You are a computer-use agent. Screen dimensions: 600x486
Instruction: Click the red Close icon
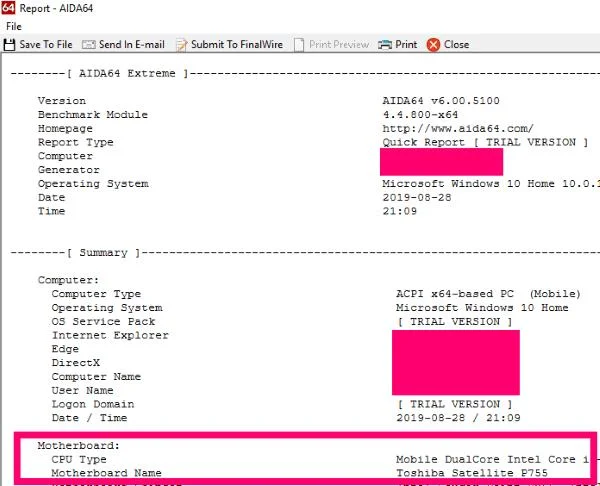coord(433,45)
